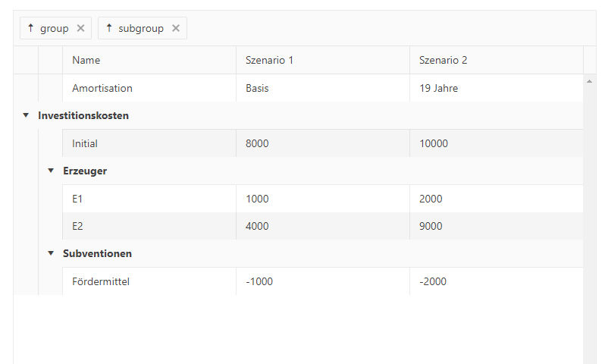Click the 19 Jahre cell
605x364 pixels.
[x=438, y=88]
